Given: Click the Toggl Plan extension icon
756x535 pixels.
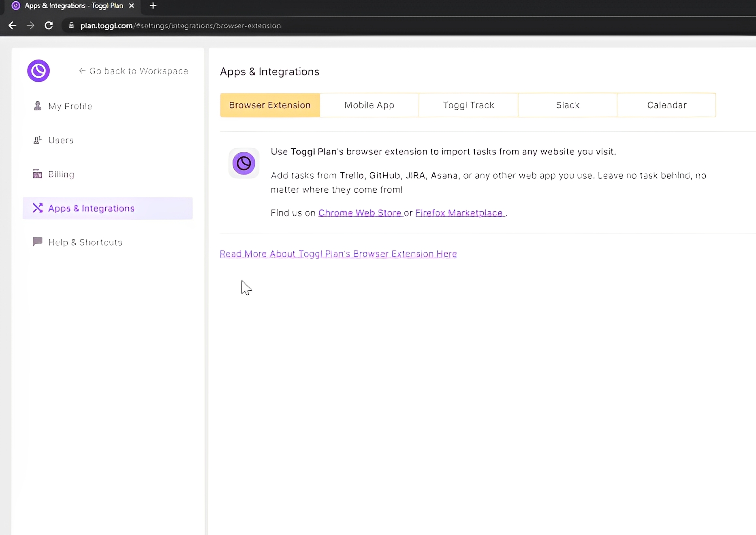Looking at the screenshot, I should 244,163.
